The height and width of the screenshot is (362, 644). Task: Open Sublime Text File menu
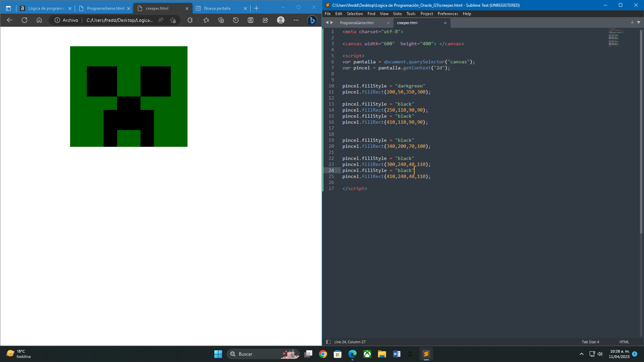328,14
